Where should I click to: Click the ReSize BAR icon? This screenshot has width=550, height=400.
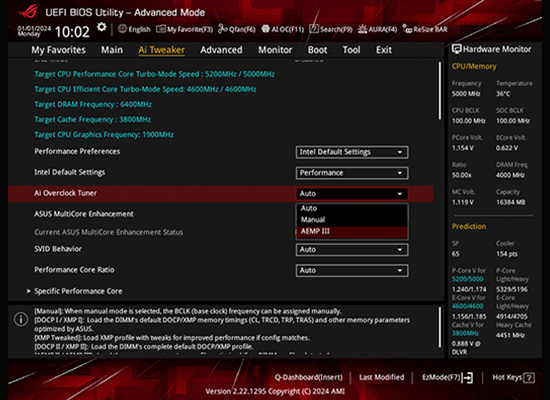pos(407,29)
